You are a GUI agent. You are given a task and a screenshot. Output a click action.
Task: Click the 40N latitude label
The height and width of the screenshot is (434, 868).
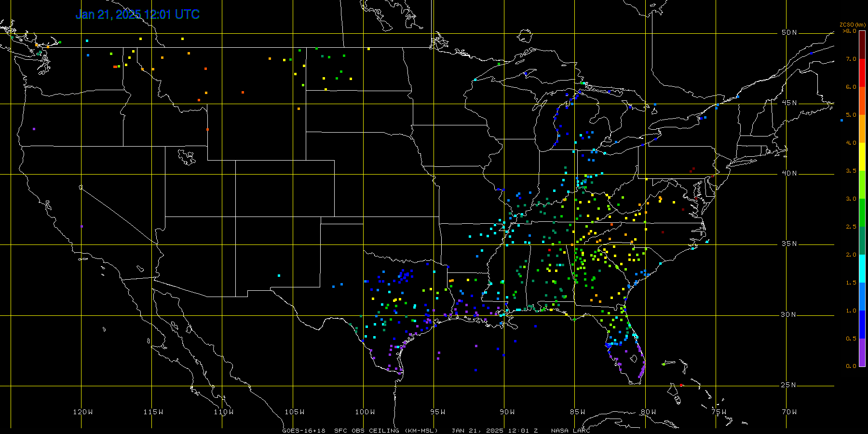(x=789, y=173)
